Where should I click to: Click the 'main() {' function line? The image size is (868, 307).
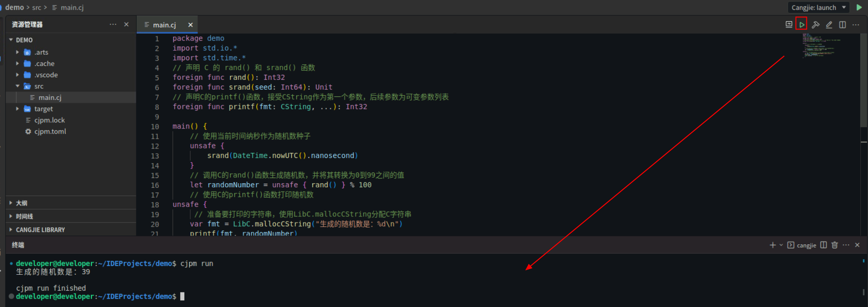coord(189,126)
